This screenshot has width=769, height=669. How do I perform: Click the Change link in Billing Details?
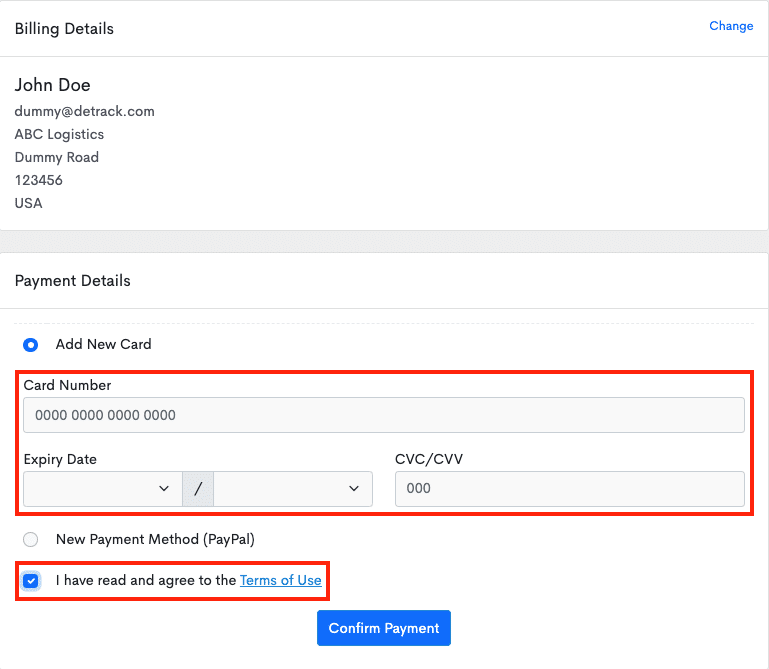point(731,26)
